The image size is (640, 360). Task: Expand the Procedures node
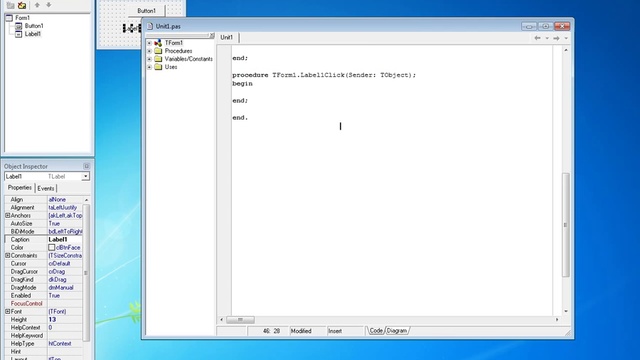(x=149, y=51)
